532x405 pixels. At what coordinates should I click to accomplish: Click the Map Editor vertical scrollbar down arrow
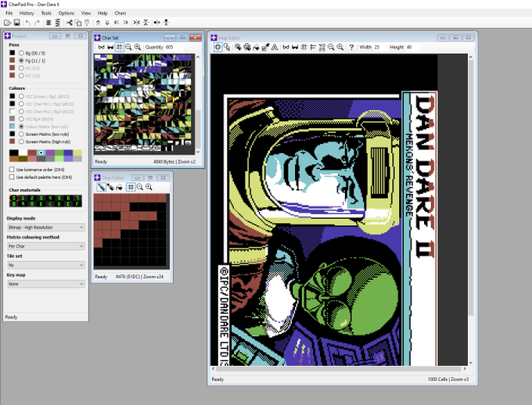click(x=471, y=363)
